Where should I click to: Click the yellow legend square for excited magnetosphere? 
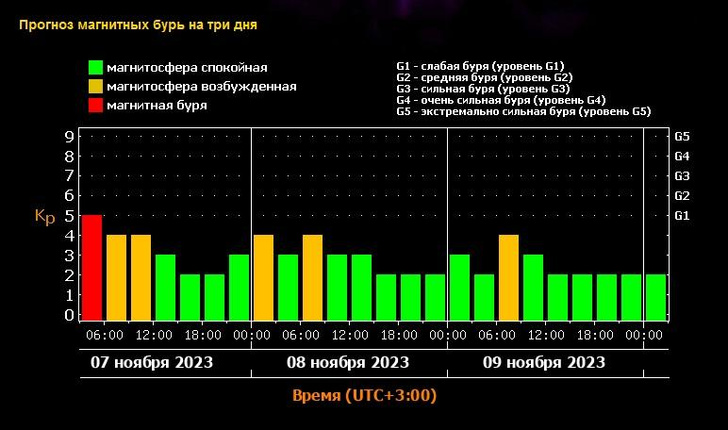click(95, 87)
